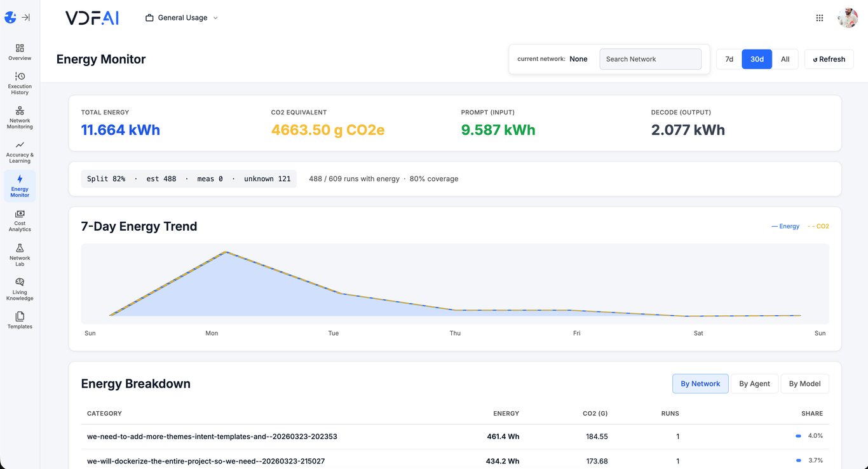Click into the Search Network field
The image size is (868, 469).
point(650,59)
